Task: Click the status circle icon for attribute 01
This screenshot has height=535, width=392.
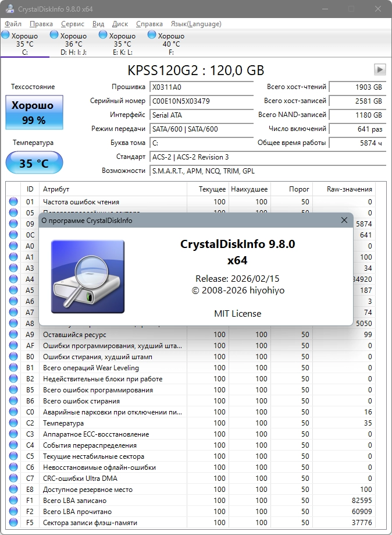Action: (13, 201)
